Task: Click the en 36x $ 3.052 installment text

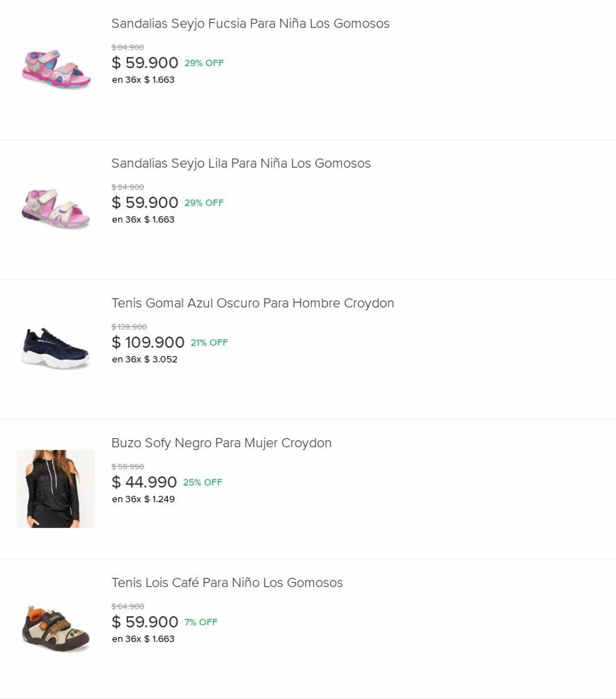Action: 144,360
